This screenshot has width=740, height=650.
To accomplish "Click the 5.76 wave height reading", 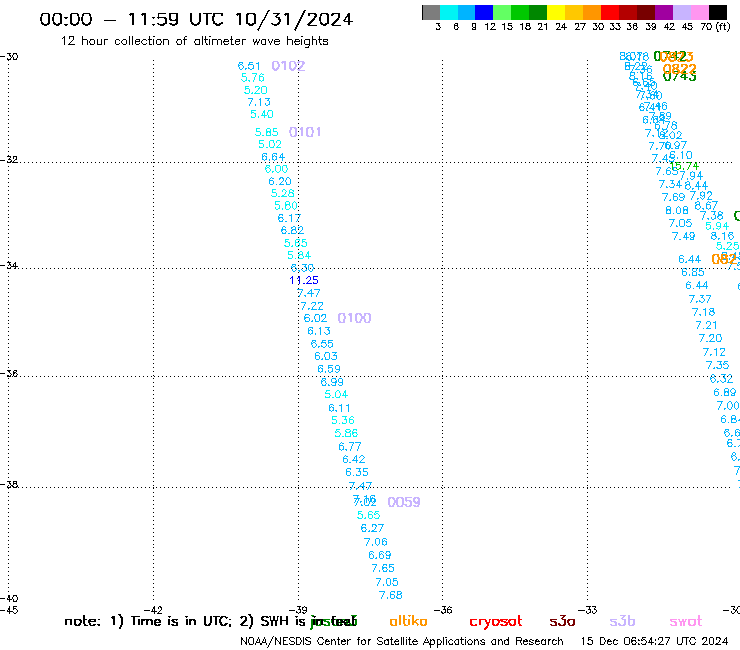I will click(252, 77).
